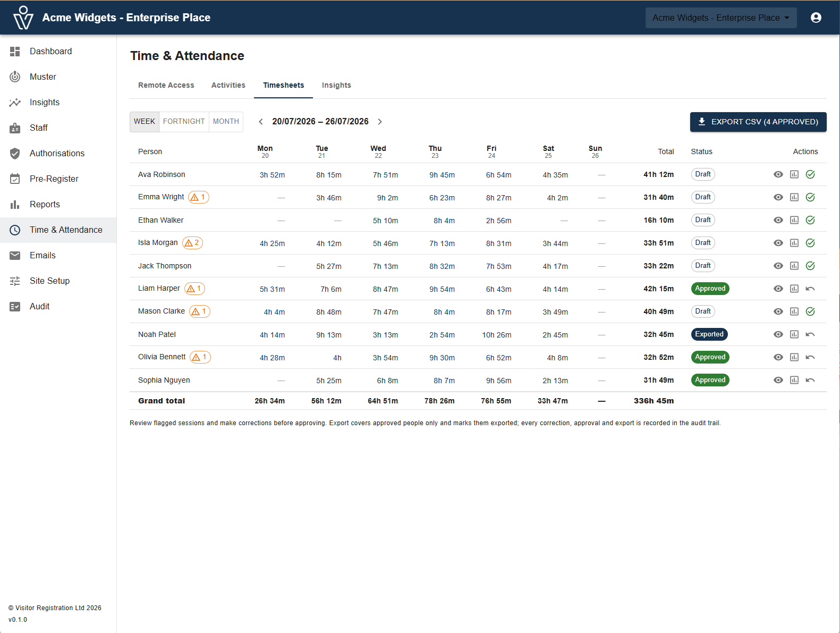Image resolution: width=840 pixels, height=633 pixels.
Task: Click Emma Wright's warning flag badge
Action: (199, 197)
